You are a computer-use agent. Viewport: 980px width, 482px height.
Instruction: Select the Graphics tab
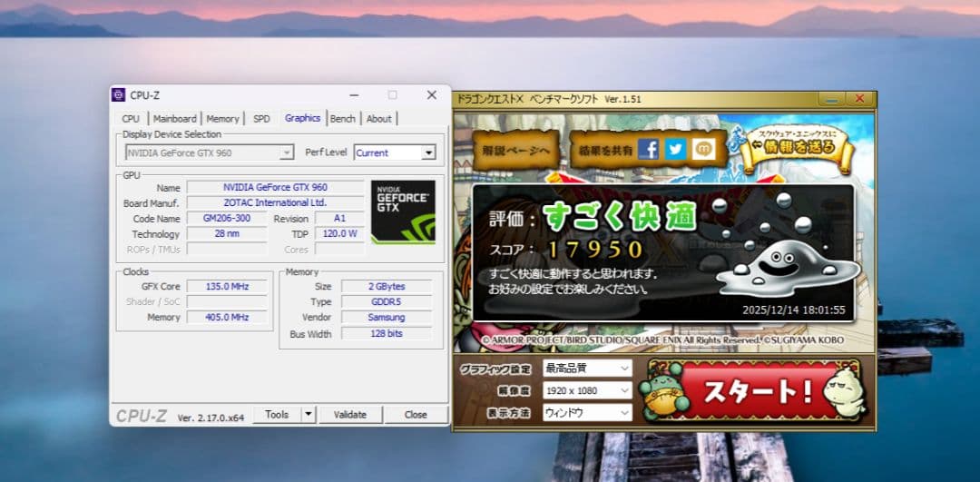302,117
